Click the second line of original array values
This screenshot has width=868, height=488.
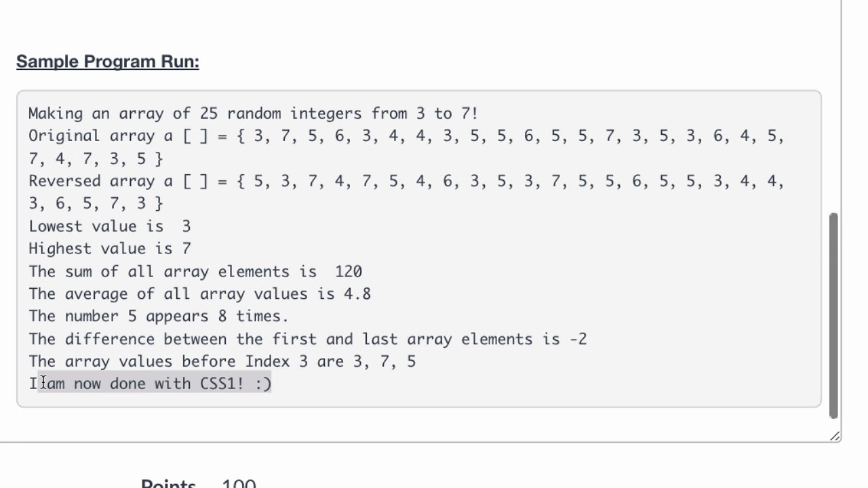[96, 159]
